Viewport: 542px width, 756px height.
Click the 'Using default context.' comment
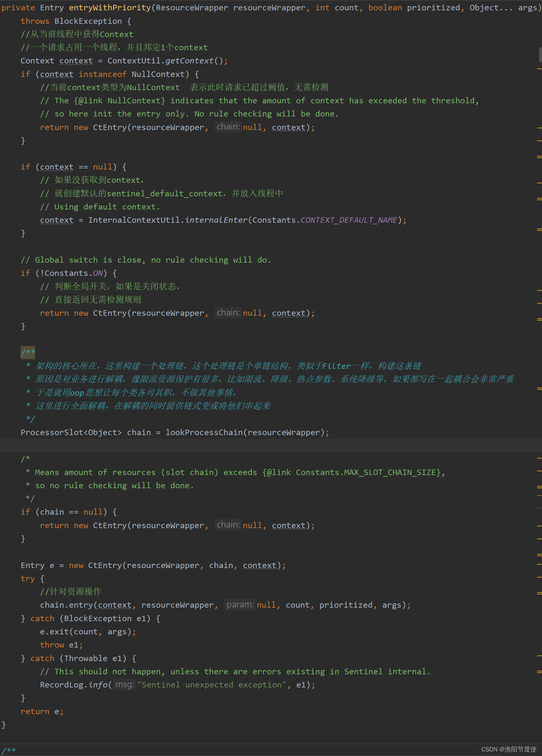(100, 207)
